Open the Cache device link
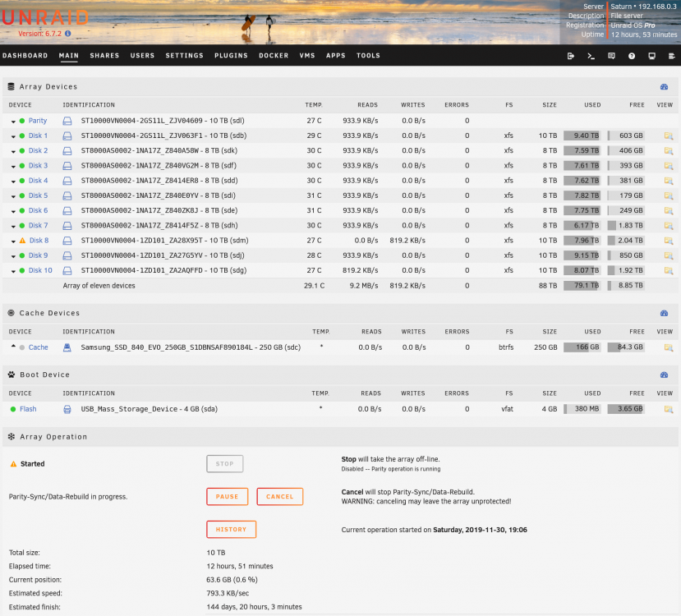681x616 pixels. (39, 347)
